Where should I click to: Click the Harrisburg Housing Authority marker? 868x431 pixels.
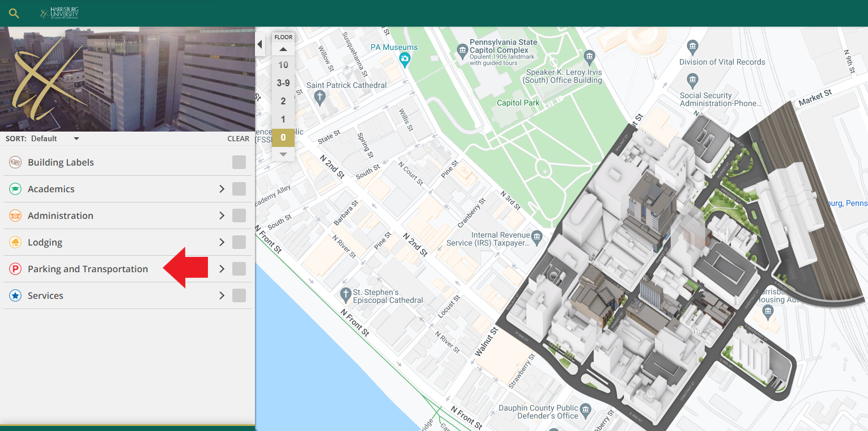[768, 311]
